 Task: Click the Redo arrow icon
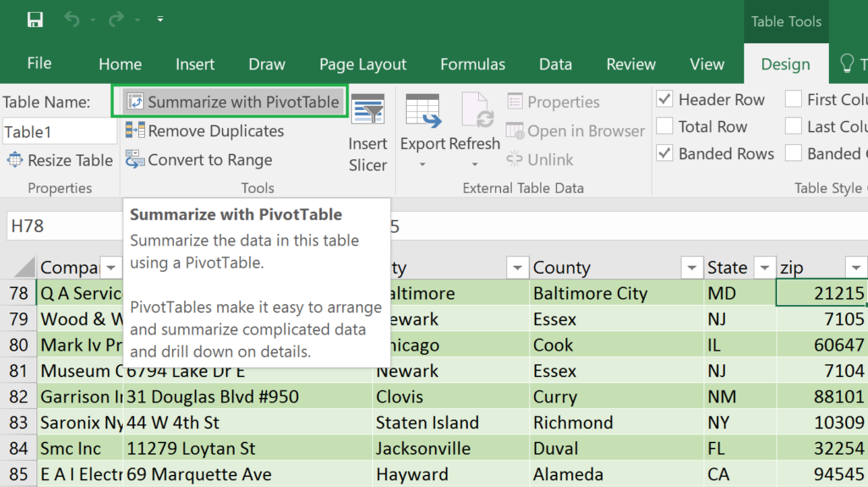[x=116, y=19]
